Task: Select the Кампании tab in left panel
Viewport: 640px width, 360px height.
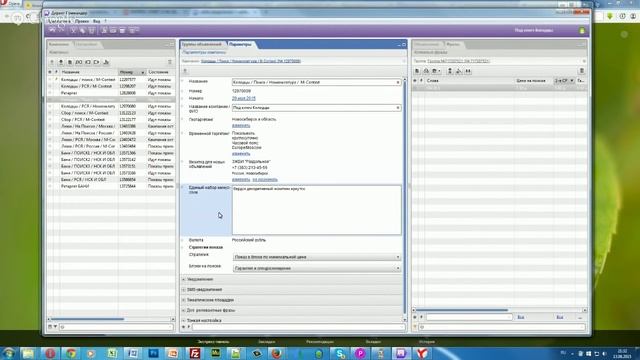Action: pos(59,44)
